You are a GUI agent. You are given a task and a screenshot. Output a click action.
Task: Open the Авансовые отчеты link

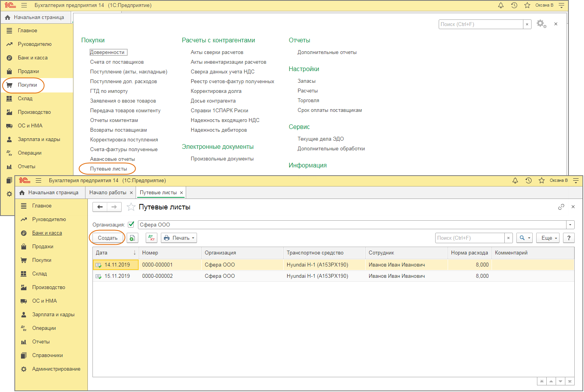(112, 159)
